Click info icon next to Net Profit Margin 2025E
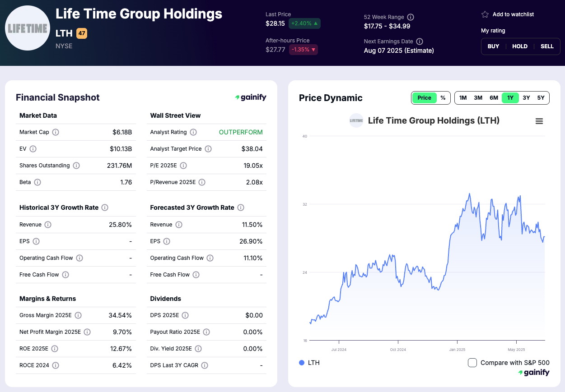Image resolution: width=565 pixels, height=392 pixels. click(87, 332)
